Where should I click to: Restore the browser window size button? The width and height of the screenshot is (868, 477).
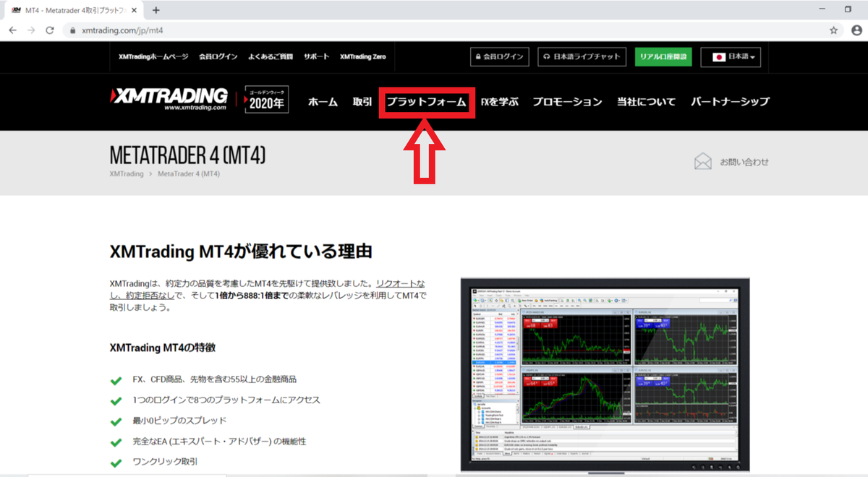pyautogui.click(x=848, y=9)
